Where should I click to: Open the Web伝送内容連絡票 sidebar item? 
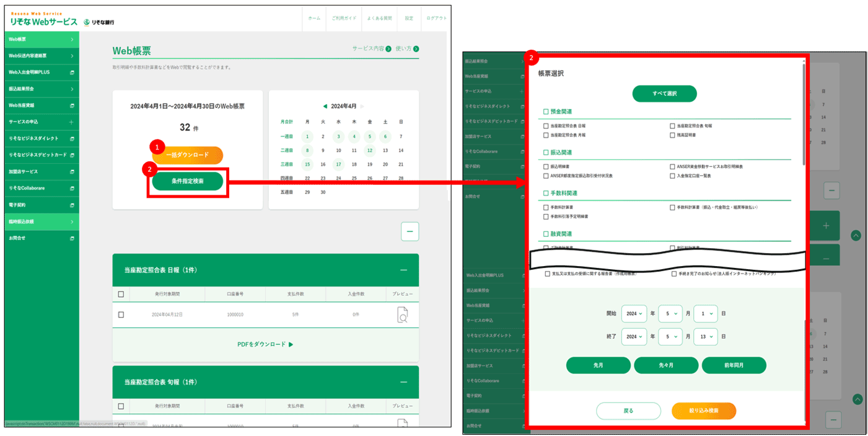point(42,56)
